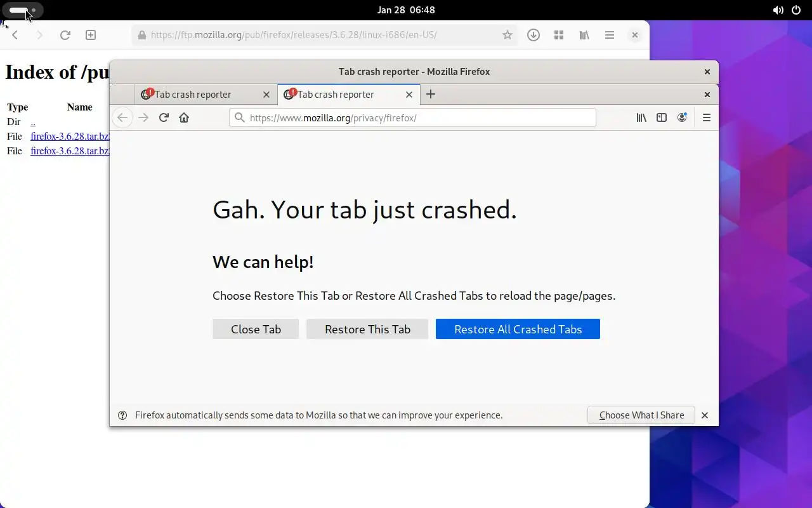This screenshot has width=812, height=508.
Task: Open the Firefox Account menu
Action: point(682,117)
